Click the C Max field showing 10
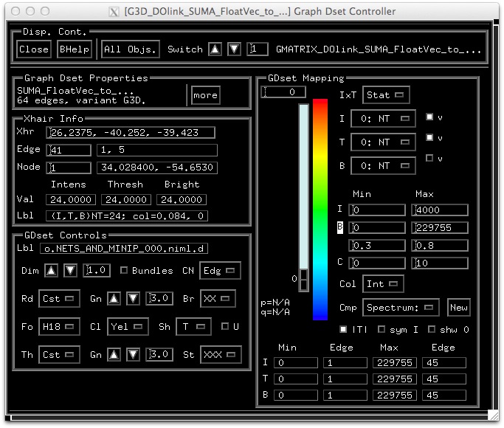 [439, 263]
